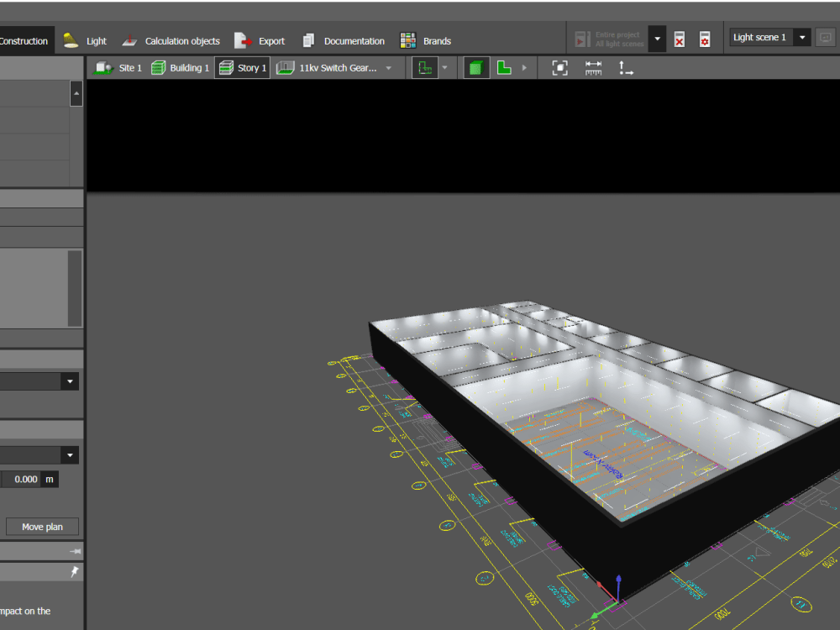Open the calculation settings gear icon
840x630 pixels.
tap(705, 39)
